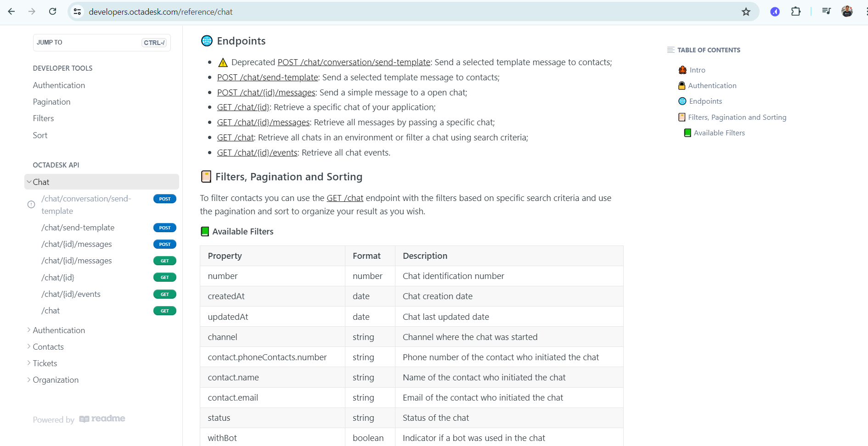Select the contact.email property cell
868x446 pixels.
pos(272,397)
